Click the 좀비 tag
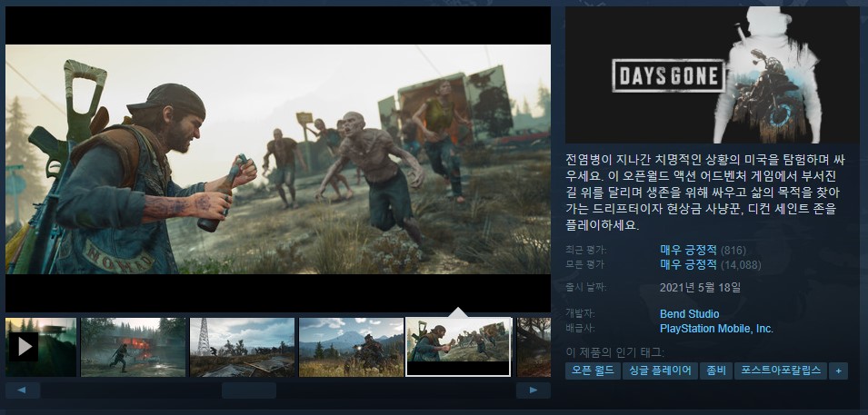The width and height of the screenshot is (868, 415). (x=716, y=371)
